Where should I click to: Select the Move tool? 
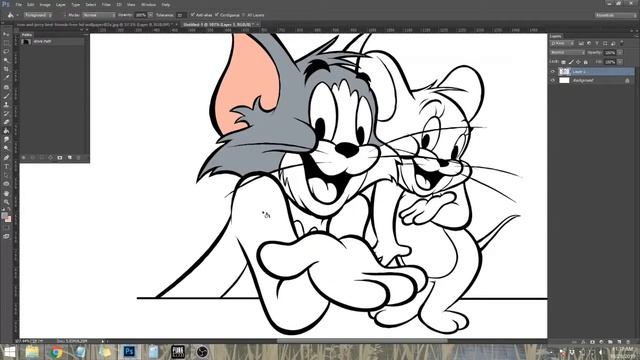pyautogui.click(x=6, y=34)
